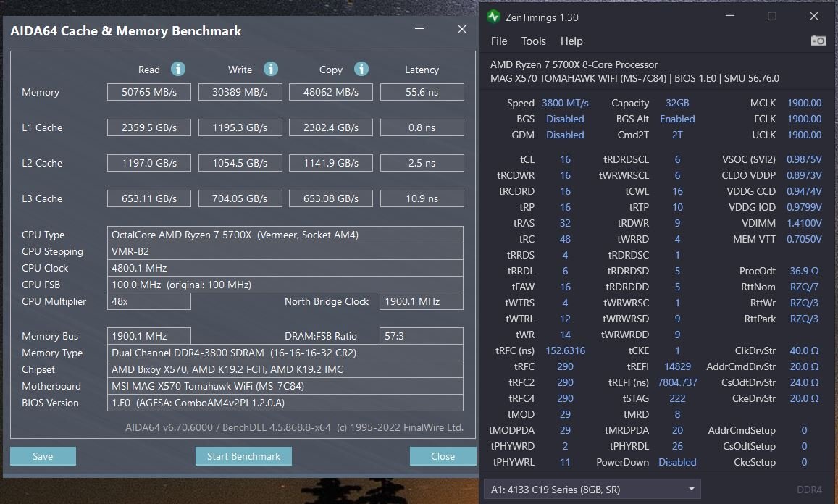Image resolution: width=838 pixels, height=504 pixels.
Task: Select the Memory Read value 50765 MB/s
Action: 149,92
